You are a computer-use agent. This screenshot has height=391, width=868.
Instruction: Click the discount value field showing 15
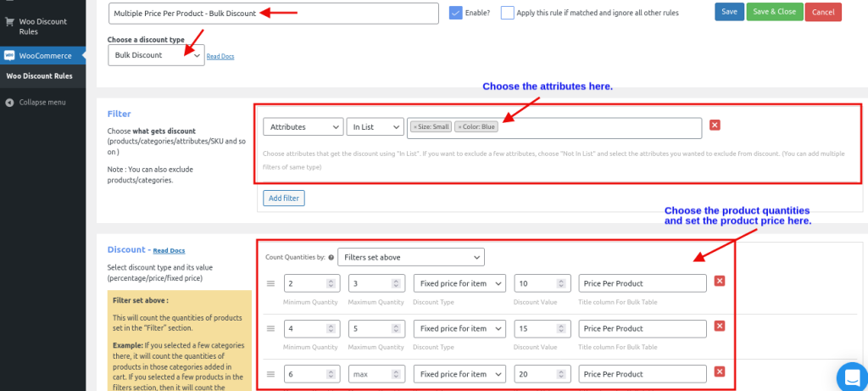pyautogui.click(x=542, y=329)
